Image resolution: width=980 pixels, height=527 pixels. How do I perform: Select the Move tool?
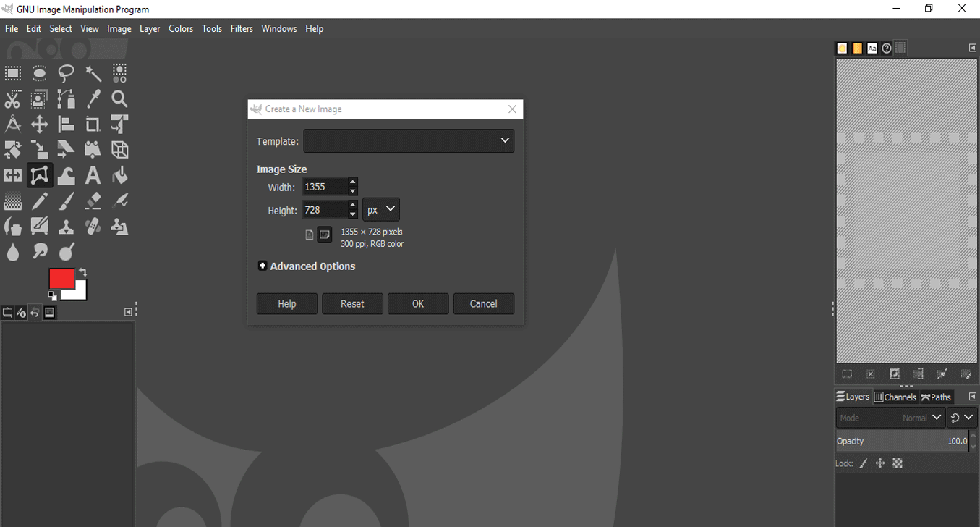pos(40,124)
